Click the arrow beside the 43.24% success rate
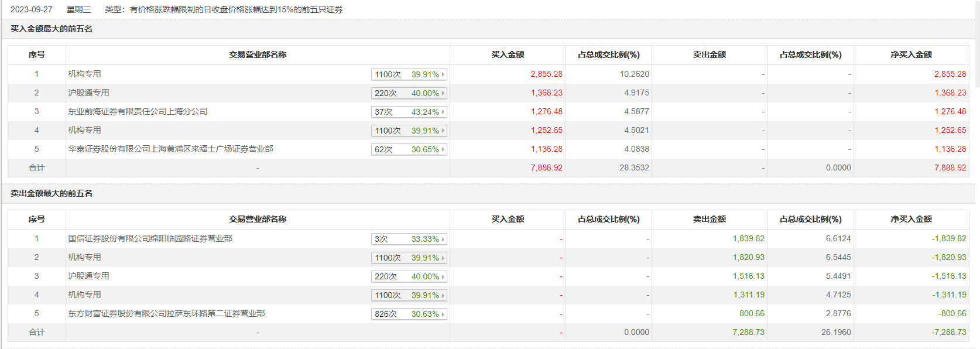Viewport: 980px width, 349px height. tap(443, 112)
